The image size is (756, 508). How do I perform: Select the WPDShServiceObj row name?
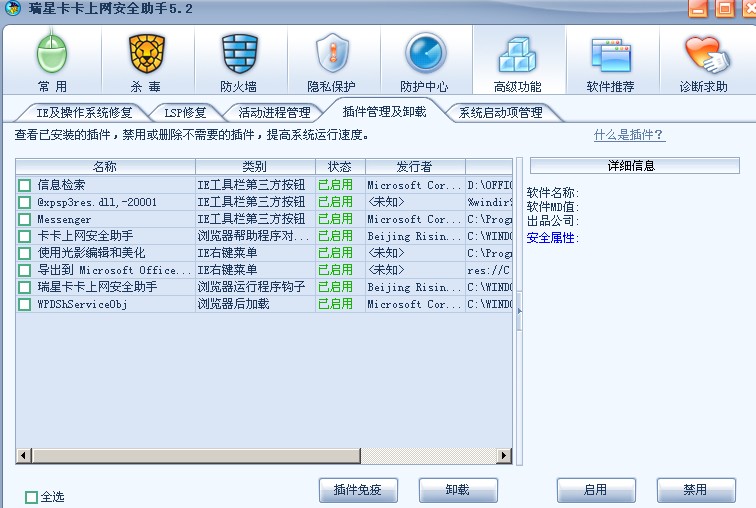coord(82,305)
